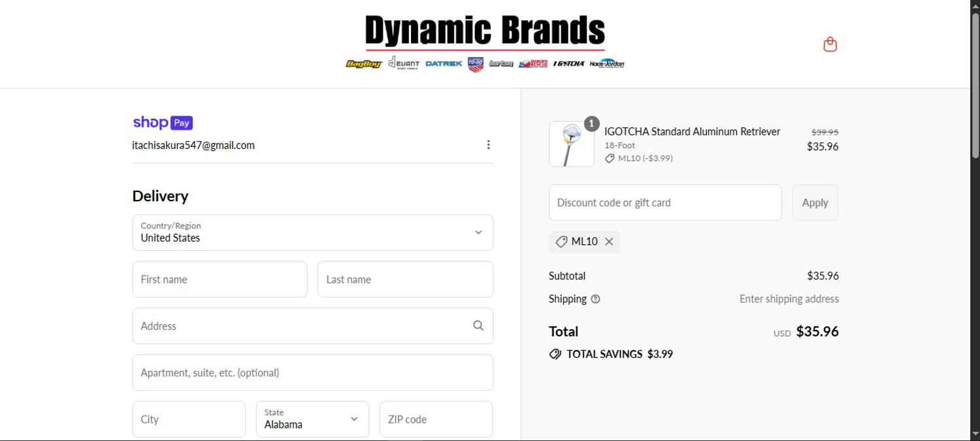Click the Apply discount button

815,203
